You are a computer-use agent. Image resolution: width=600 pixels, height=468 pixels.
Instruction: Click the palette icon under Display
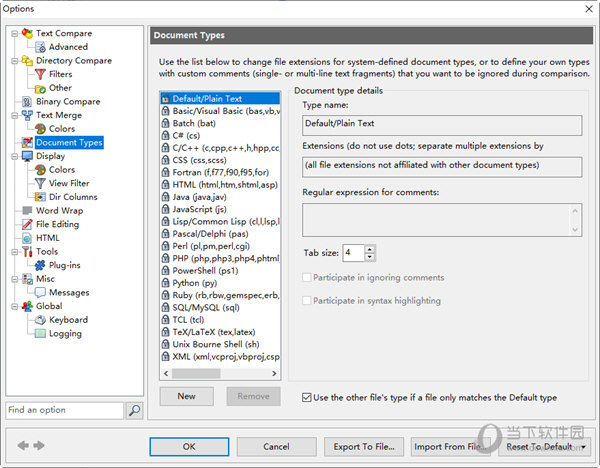pyautogui.click(x=40, y=170)
